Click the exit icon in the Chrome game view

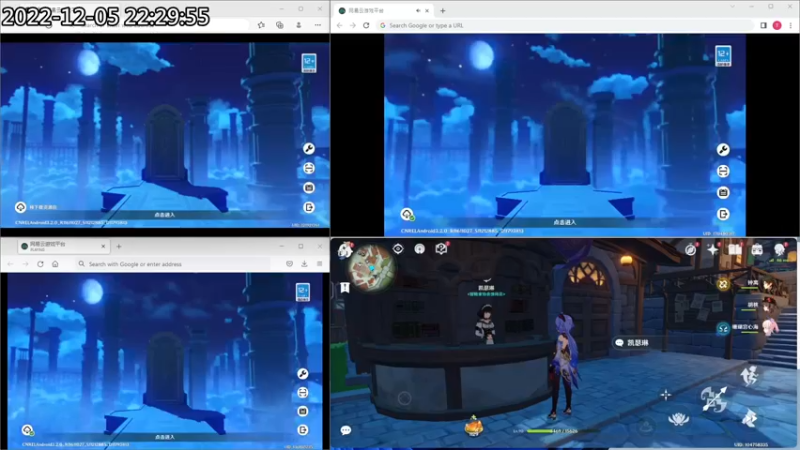tap(723, 214)
